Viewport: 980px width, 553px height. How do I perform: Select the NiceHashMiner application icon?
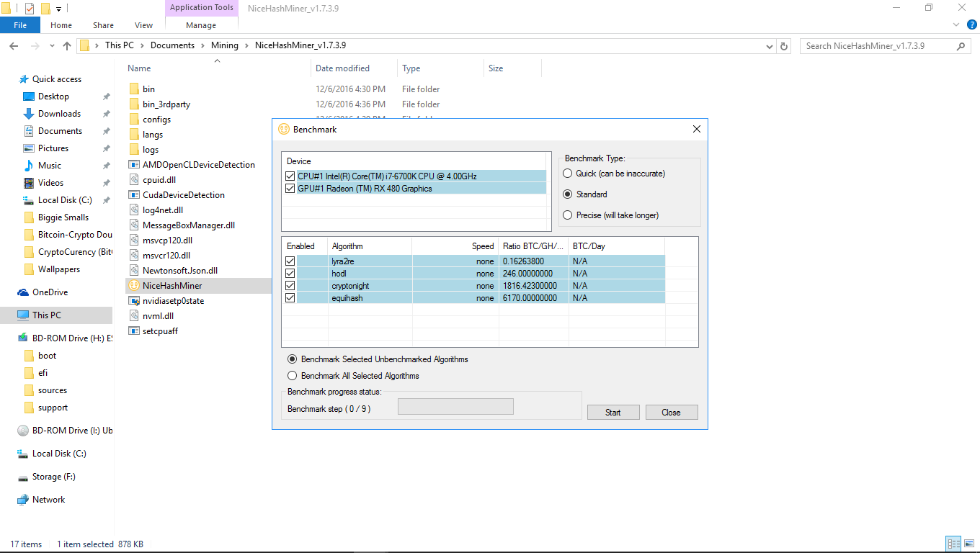[134, 286]
